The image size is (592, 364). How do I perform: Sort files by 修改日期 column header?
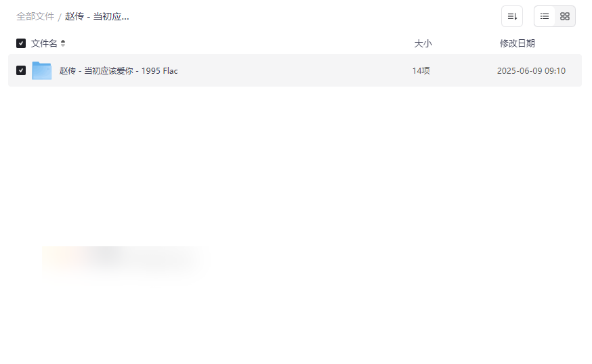[517, 43]
